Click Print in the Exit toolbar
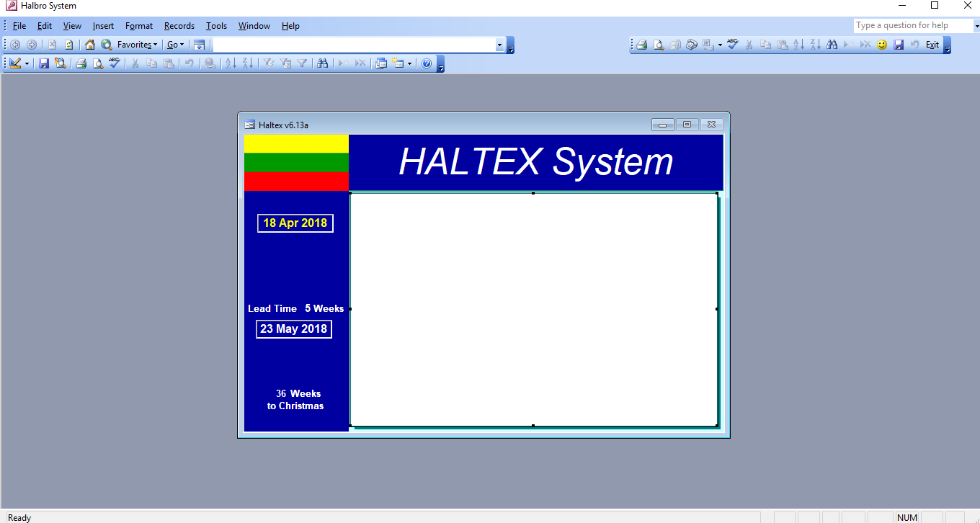The height and width of the screenshot is (523, 980). [641, 45]
